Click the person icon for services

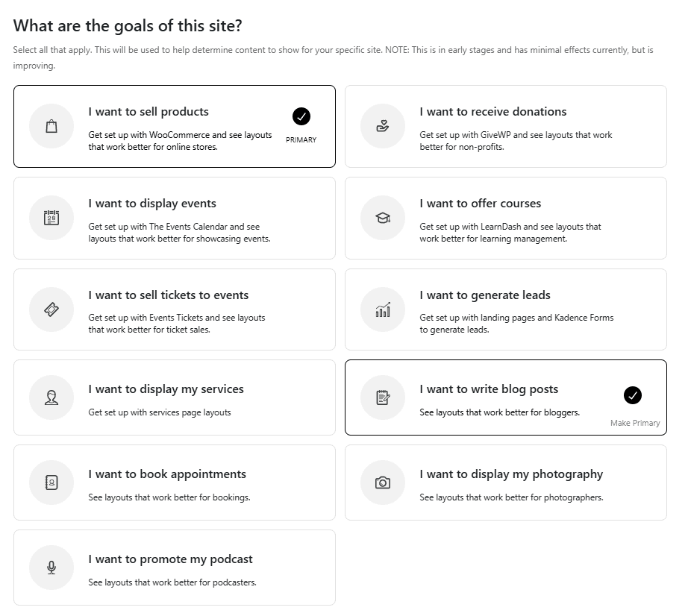coord(51,397)
